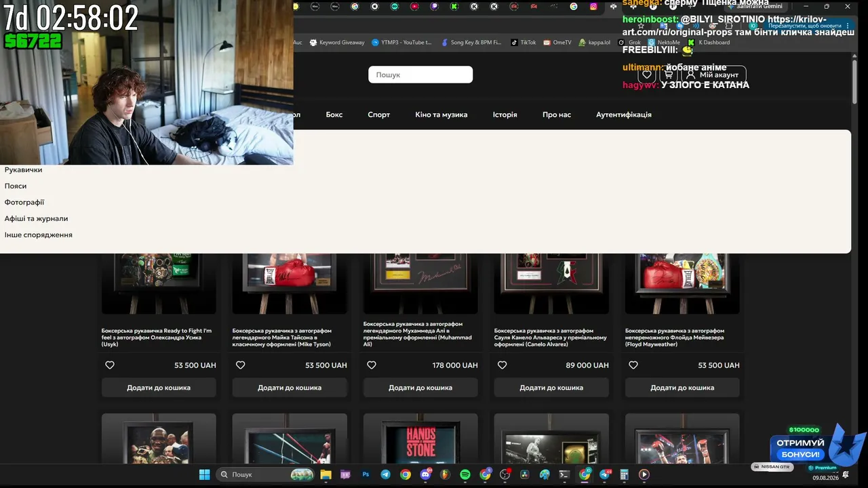This screenshot has width=868, height=488.
Task: Click the 89 000 UAH price
Action: [587, 365]
